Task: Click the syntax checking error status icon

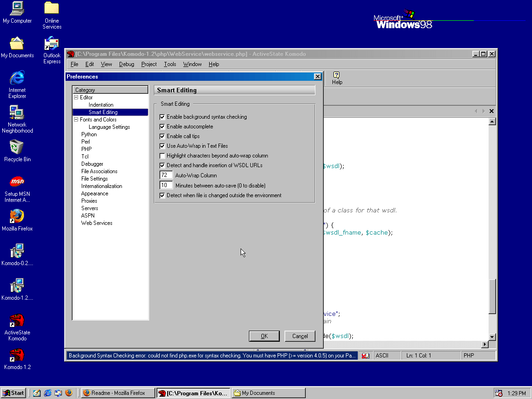Action: [365, 356]
